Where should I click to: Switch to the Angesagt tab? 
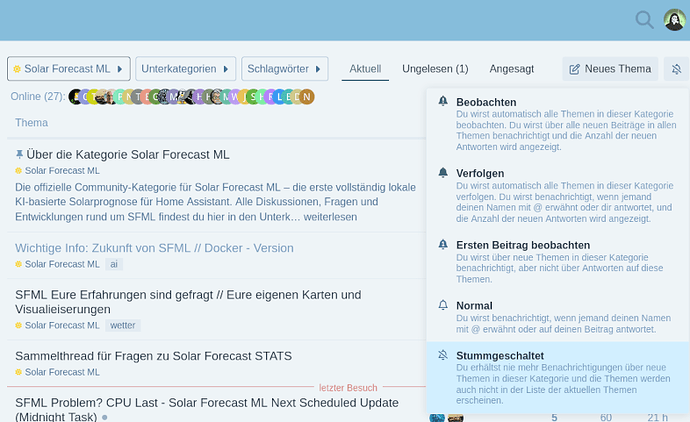tap(511, 69)
